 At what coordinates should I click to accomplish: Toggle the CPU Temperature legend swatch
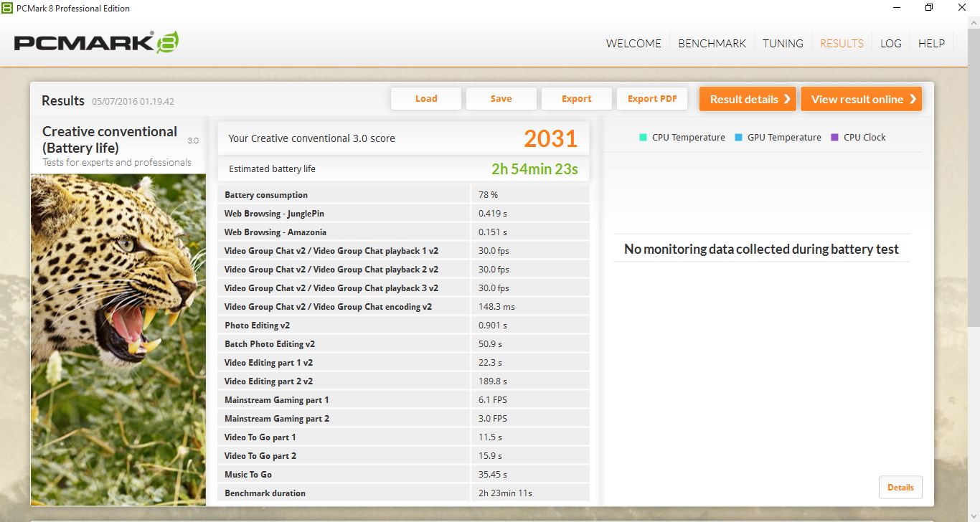(643, 138)
